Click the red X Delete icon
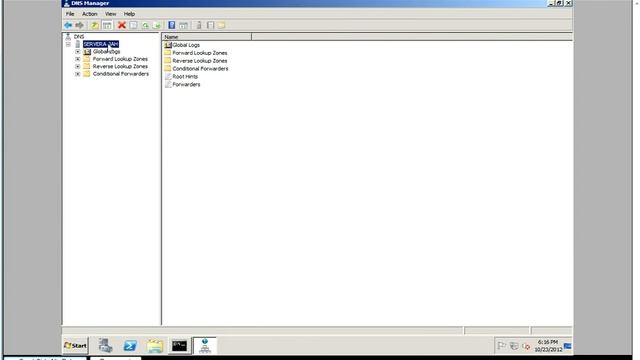The height and width of the screenshot is (360, 640). pyautogui.click(x=122, y=25)
